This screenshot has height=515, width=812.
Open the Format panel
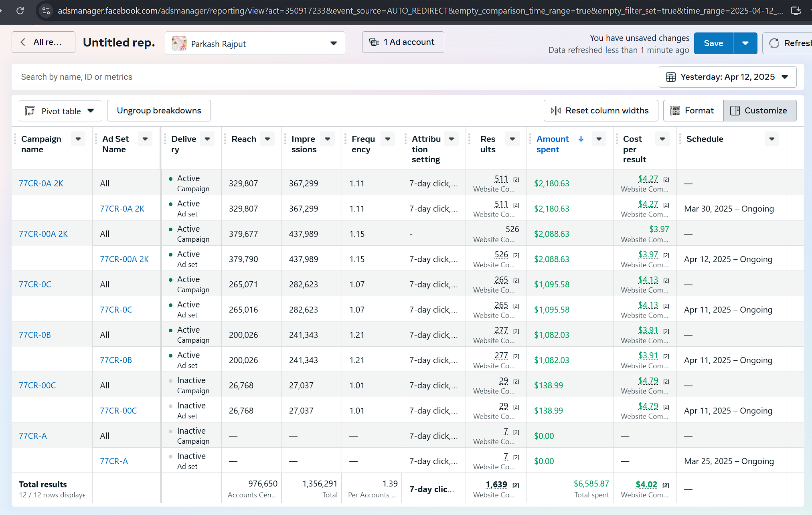[x=693, y=111]
